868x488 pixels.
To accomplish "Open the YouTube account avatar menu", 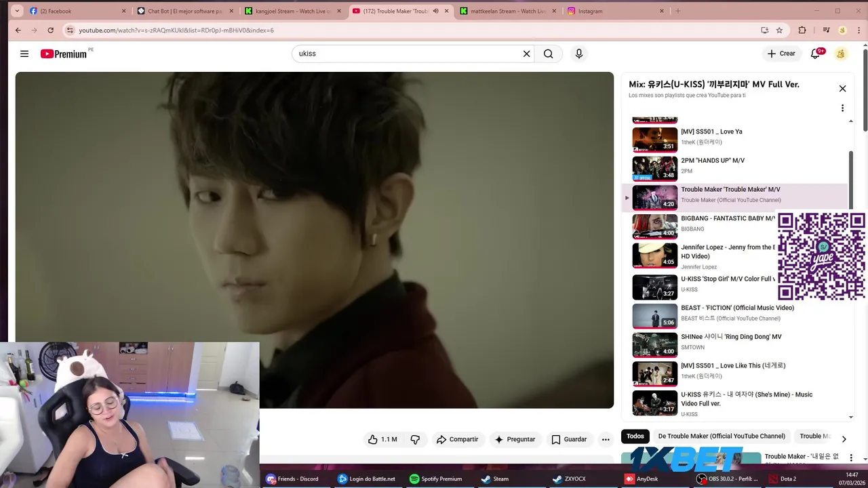I will [x=841, y=54].
